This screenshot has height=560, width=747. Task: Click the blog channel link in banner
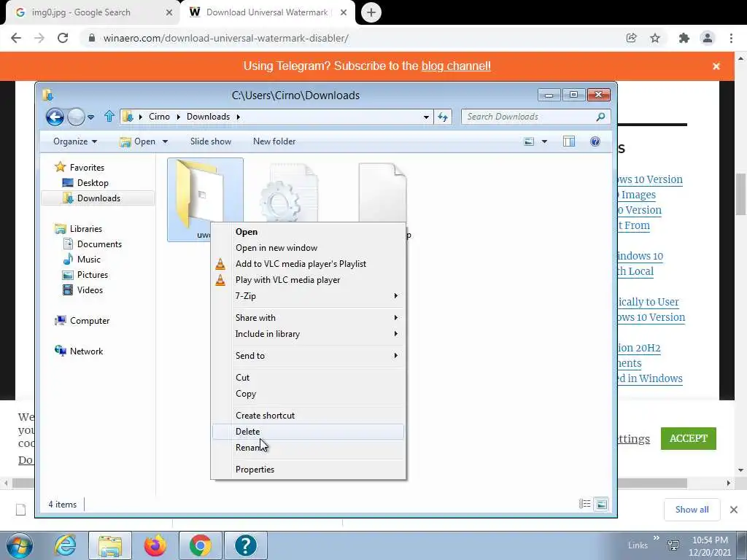point(456,66)
